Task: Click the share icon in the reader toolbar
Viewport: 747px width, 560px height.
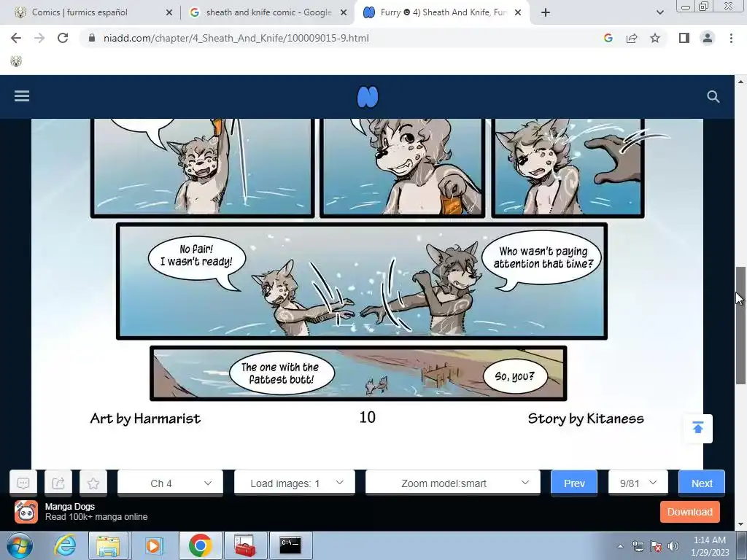Action: click(x=58, y=483)
